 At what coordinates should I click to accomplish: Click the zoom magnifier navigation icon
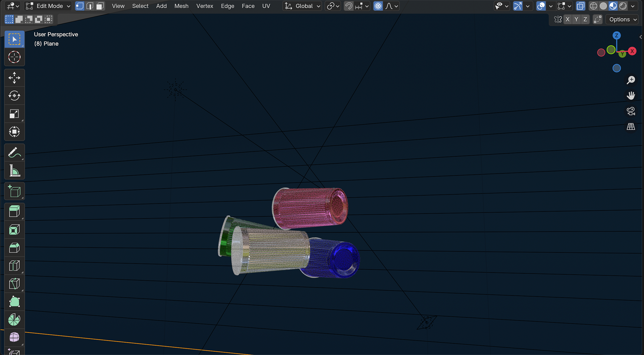point(631,80)
